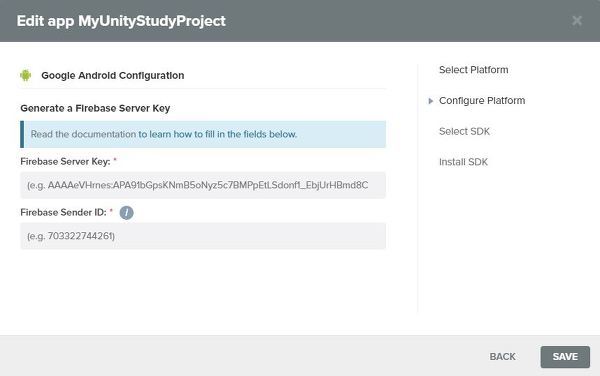The image size is (600, 376).
Task: Click the red asterisk beside Firebase Sender ID
Action: pyautogui.click(x=111, y=211)
